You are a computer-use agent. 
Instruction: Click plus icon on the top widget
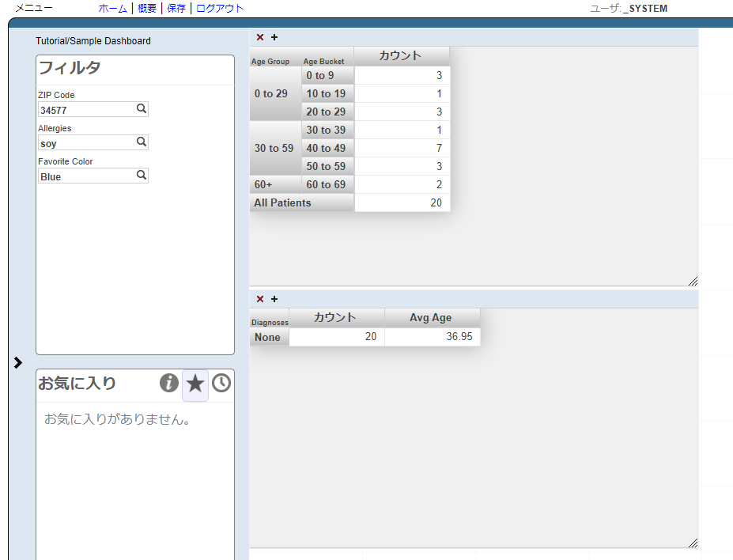(274, 37)
